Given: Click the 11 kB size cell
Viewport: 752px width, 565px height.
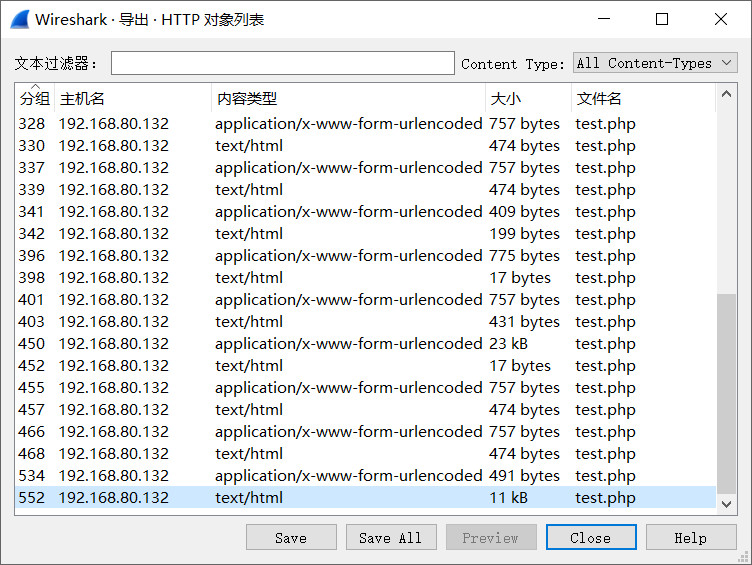Looking at the screenshot, I should [x=508, y=498].
